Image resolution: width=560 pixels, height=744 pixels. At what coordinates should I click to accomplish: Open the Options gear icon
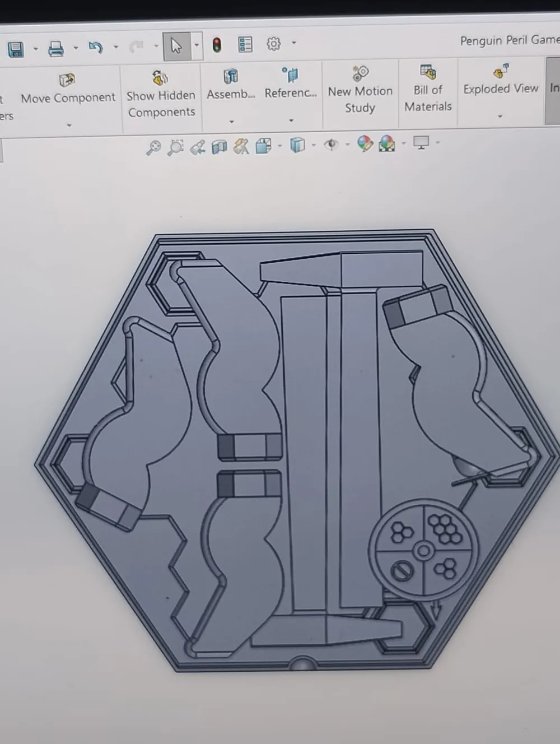[273, 44]
